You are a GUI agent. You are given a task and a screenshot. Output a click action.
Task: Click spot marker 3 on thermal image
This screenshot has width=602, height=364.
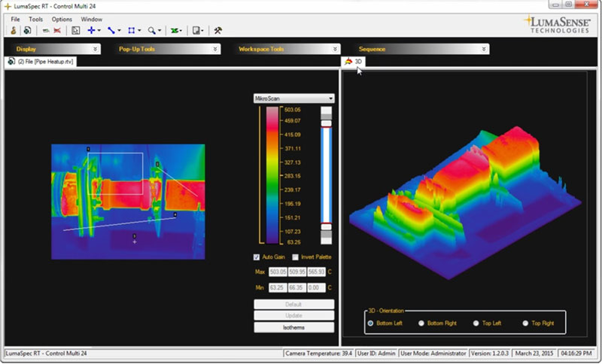135,241
